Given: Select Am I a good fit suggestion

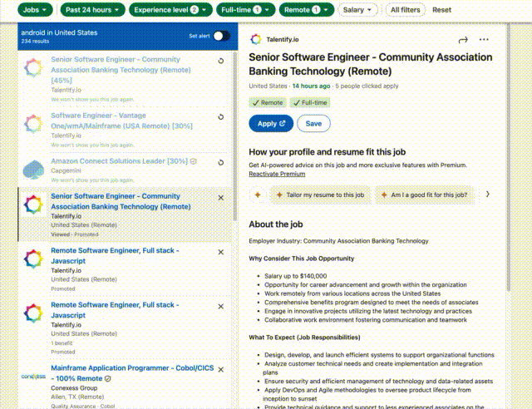Looking at the screenshot, I should tap(425, 195).
